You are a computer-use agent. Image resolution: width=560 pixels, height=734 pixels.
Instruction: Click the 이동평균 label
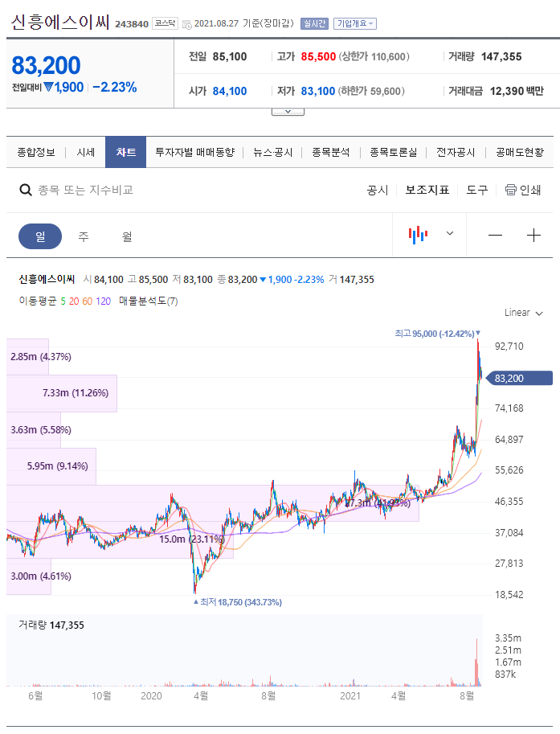[x=38, y=301]
